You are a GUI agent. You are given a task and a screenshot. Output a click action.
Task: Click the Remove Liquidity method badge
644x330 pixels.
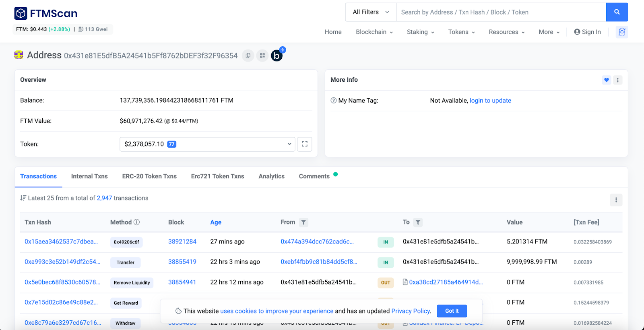pos(132,283)
